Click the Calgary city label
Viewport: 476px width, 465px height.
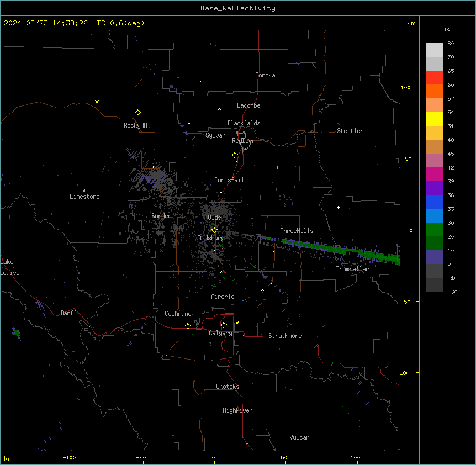tap(220, 333)
